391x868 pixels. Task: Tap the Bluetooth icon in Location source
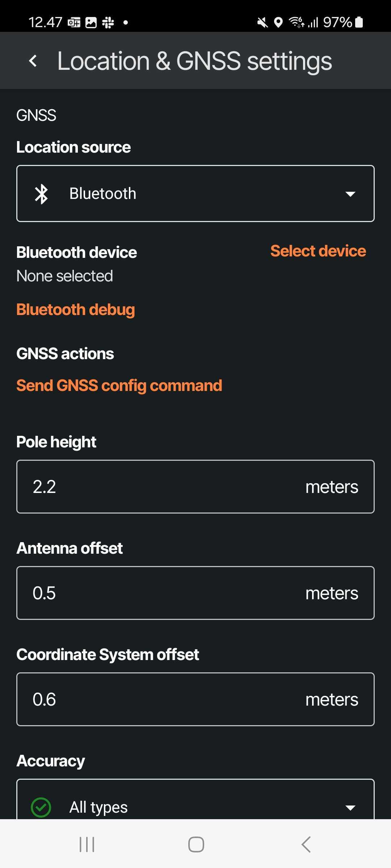click(41, 194)
